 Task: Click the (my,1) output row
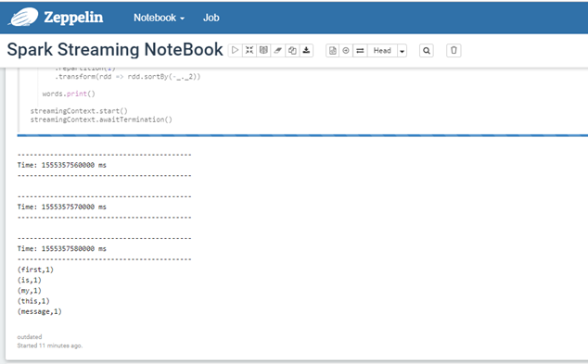(x=30, y=291)
